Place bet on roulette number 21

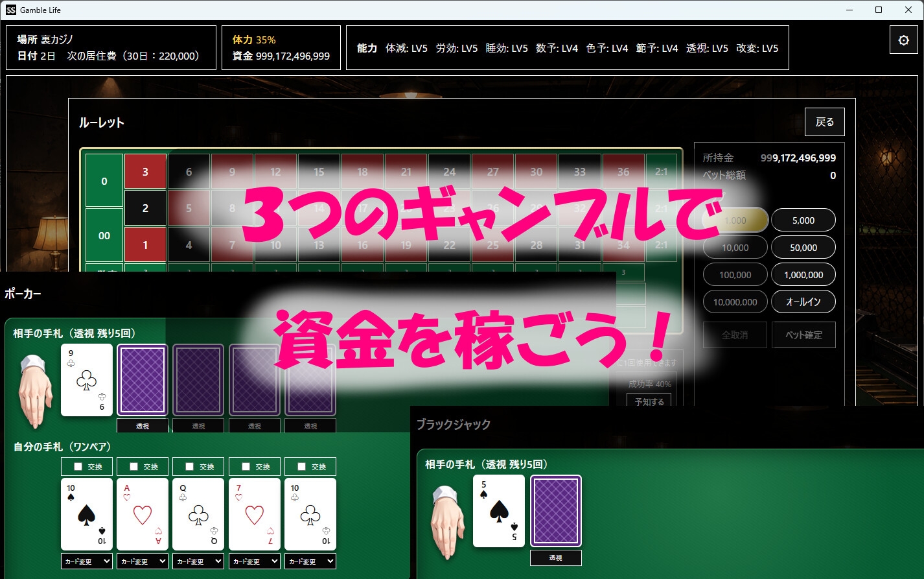coord(406,172)
